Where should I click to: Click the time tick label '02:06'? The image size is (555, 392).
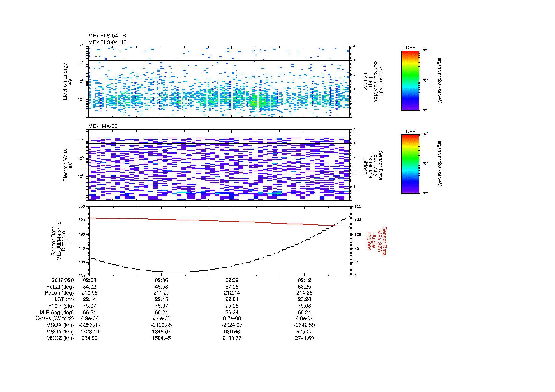161,280
